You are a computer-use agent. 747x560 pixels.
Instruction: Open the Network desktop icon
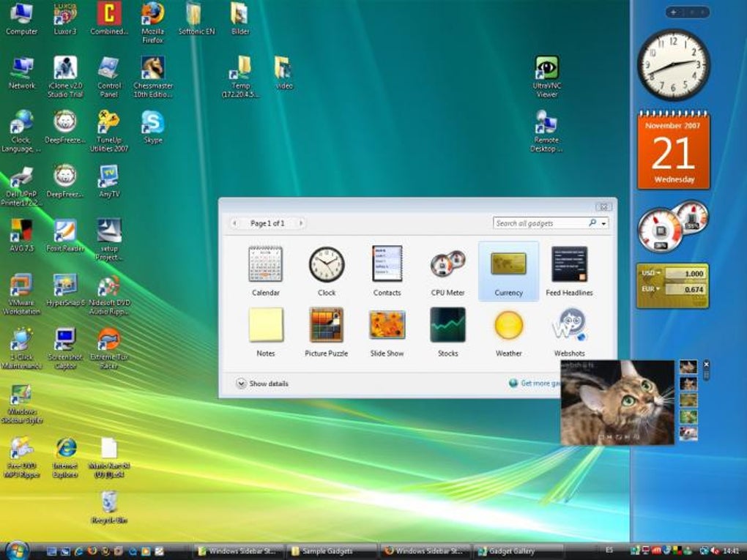(21, 73)
